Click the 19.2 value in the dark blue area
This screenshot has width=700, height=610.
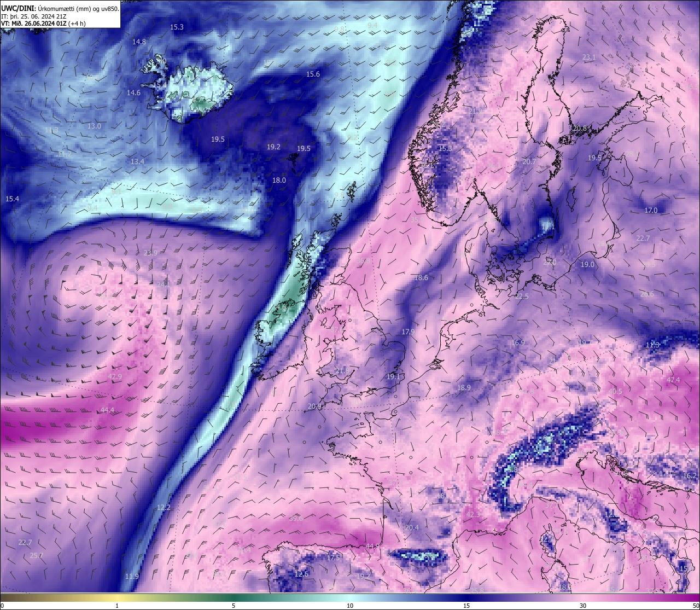[273, 147]
